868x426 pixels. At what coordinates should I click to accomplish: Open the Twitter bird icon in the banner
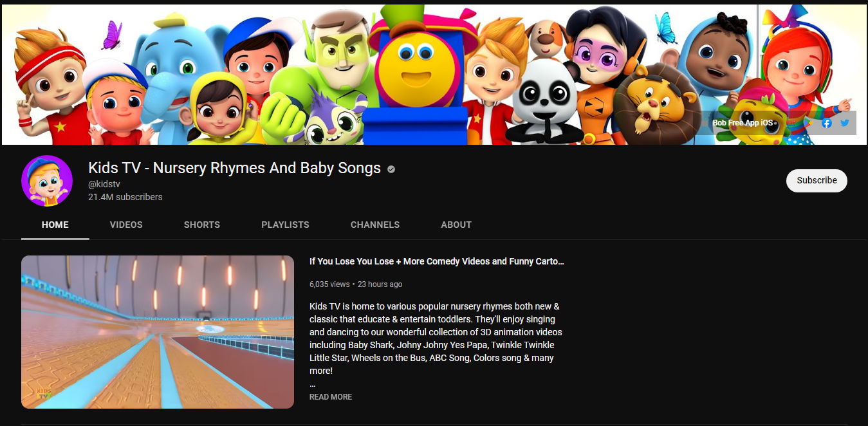(845, 123)
